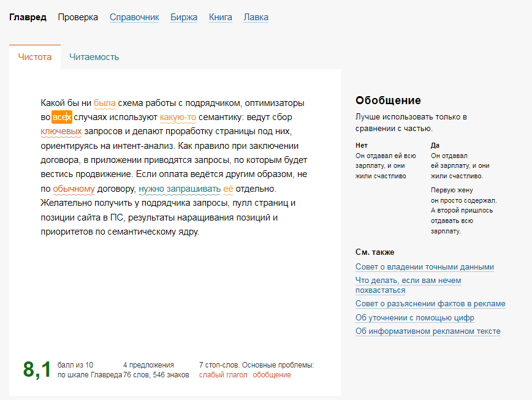Go to the Биржа page
This screenshot has width=532, height=400.
click(x=184, y=17)
